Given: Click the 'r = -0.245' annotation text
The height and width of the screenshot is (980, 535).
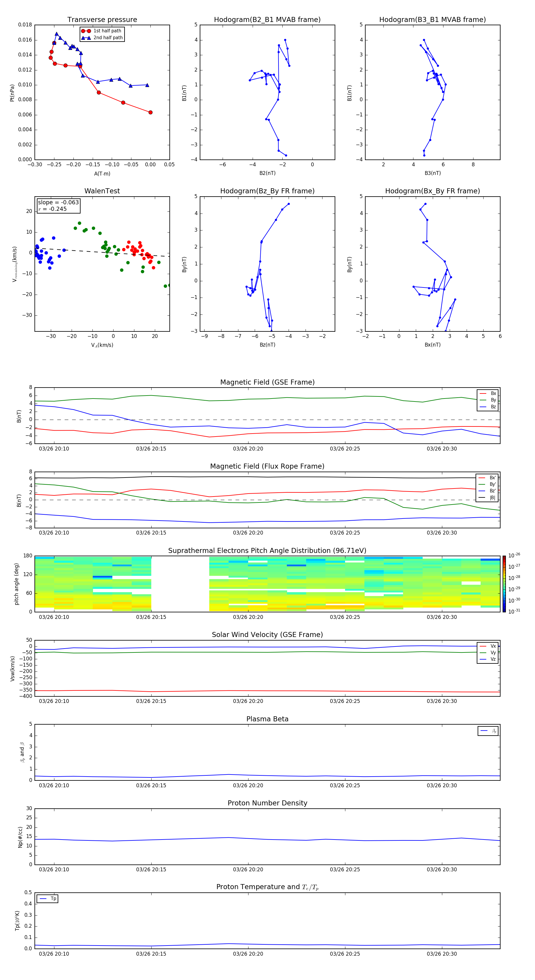Looking at the screenshot, I should click(53, 209).
